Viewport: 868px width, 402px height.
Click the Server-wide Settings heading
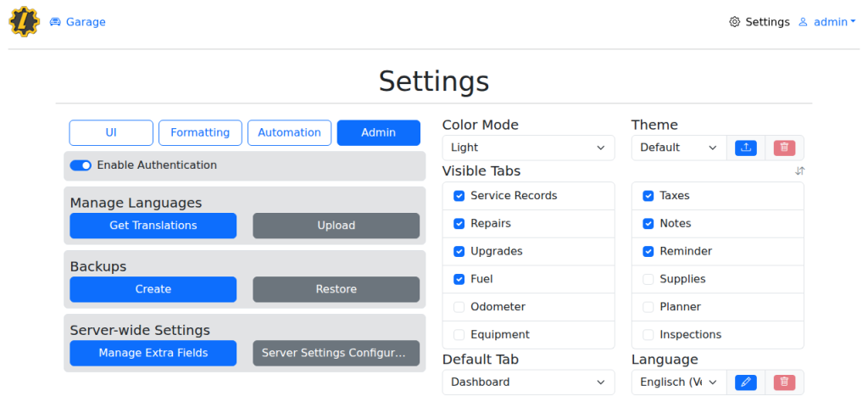(x=140, y=330)
